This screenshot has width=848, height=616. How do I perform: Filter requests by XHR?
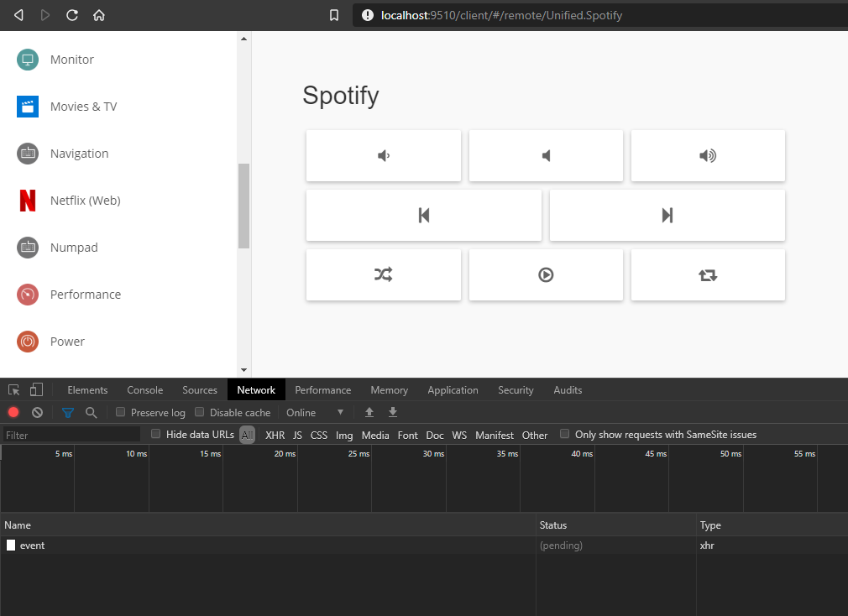click(x=275, y=435)
